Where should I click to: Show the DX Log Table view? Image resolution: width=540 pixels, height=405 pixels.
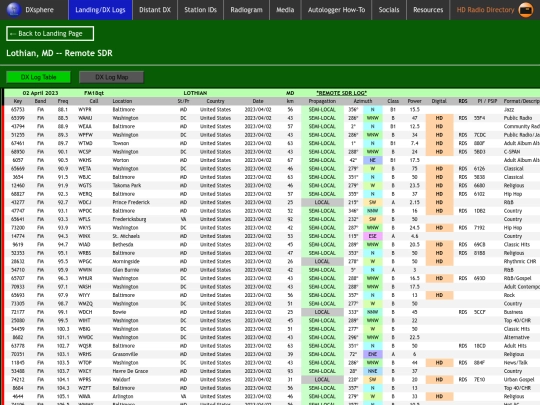[x=38, y=77]
